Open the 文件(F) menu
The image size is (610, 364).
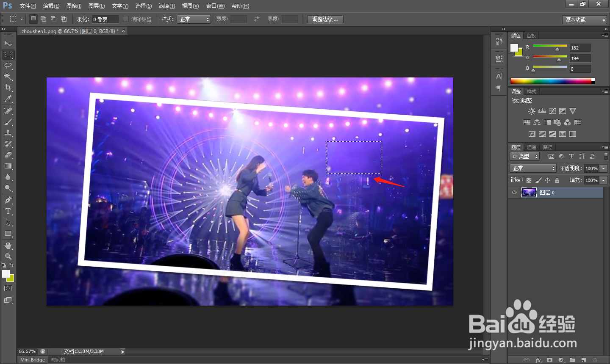pyautogui.click(x=28, y=6)
